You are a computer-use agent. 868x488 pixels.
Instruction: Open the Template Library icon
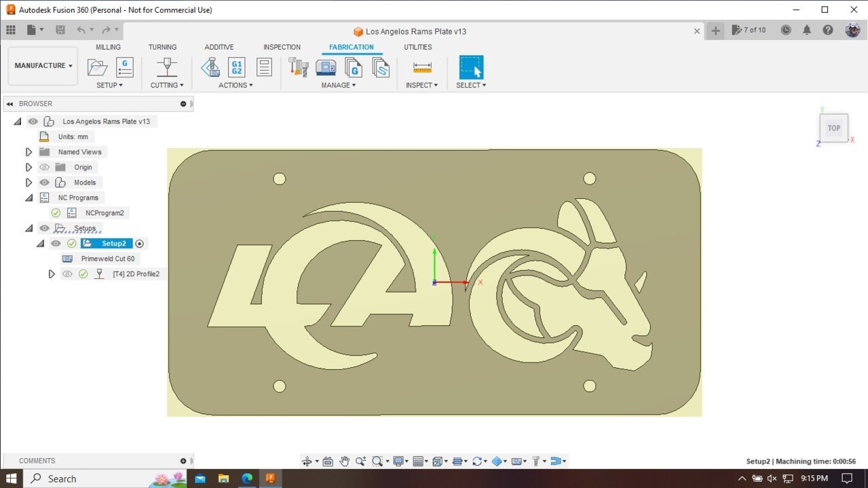380,67
